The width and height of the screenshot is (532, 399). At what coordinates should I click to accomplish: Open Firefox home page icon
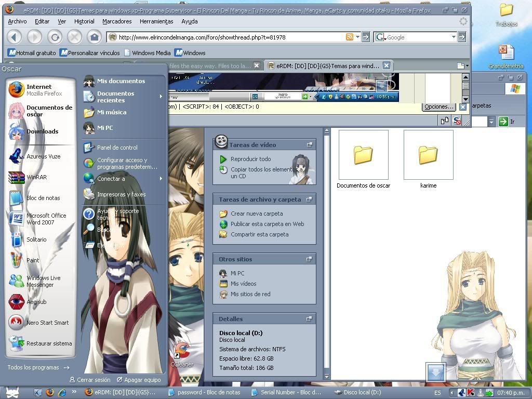click(95, 37)
